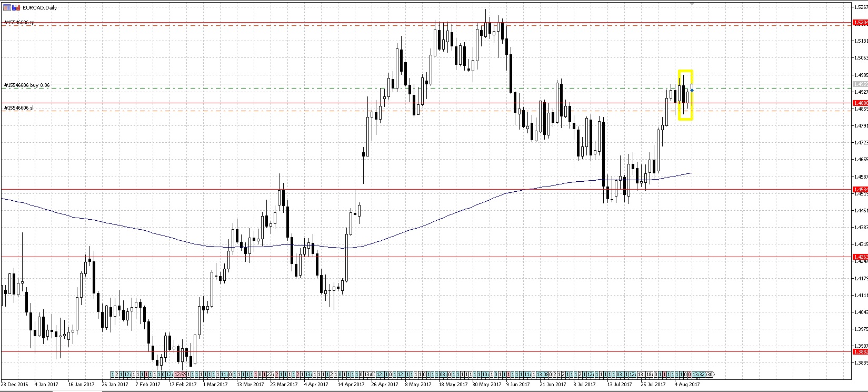
Task: Click the 1.5267 value on price scale
Action: coord(861,7)
